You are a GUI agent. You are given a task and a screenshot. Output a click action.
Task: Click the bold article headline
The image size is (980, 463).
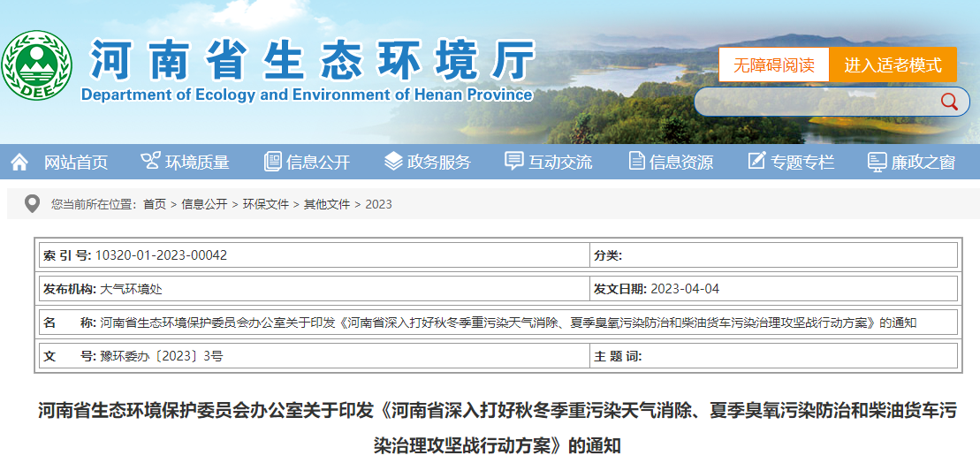[497, 428]
